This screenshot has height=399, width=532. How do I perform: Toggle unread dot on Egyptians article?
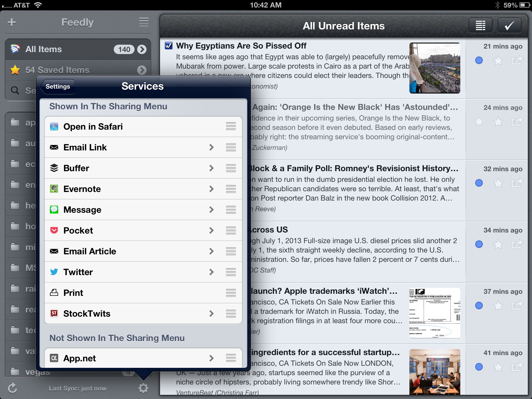(479, 61)
